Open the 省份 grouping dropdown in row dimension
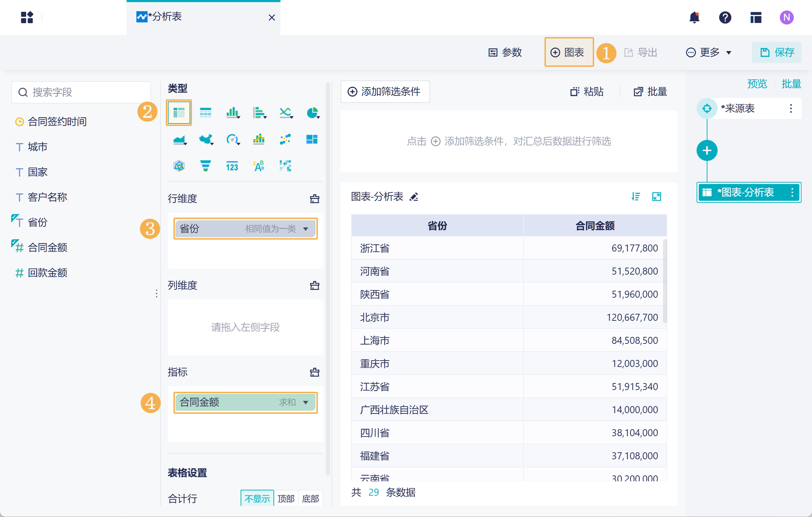Image resolution: width=812 pixels, height=517 pixels. pyautogui.click(x=306, y=229)
